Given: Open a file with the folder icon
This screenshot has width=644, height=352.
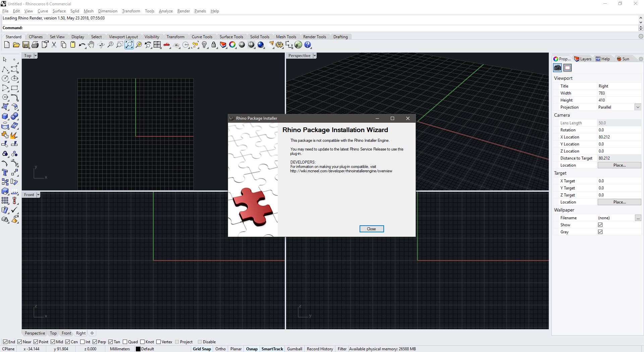Looking at the screenshot, I should pyautogui.click(x=16, y=45).
